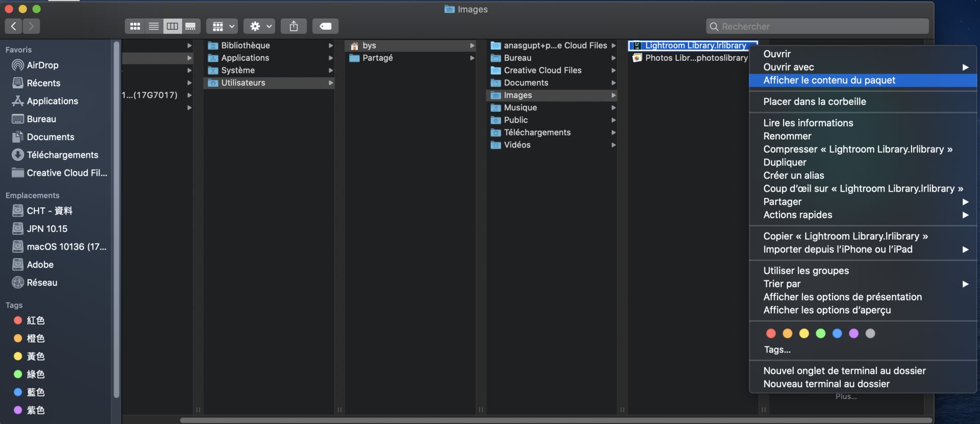Apply the gray tag in context menu
Image resolution: width=980 pixels, height=424 pixels.
[870, 334]
